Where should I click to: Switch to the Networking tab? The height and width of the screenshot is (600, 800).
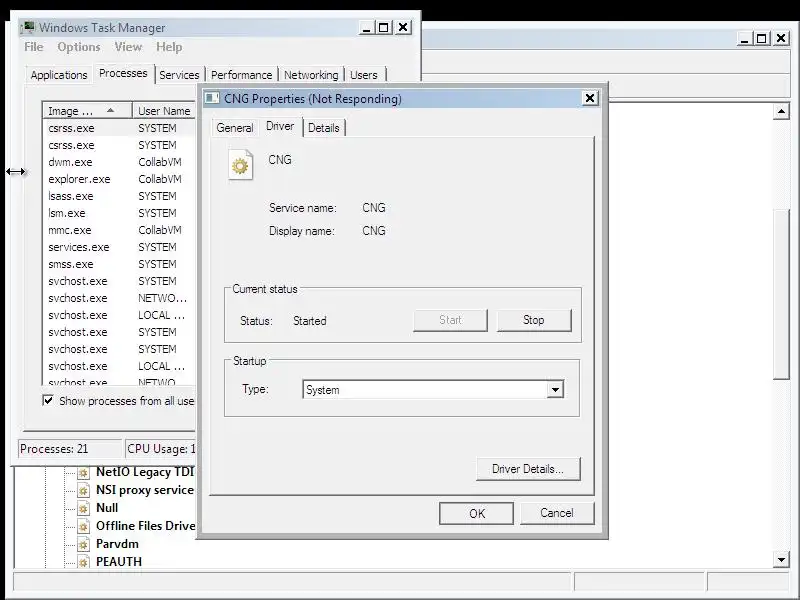pos(311,75)
